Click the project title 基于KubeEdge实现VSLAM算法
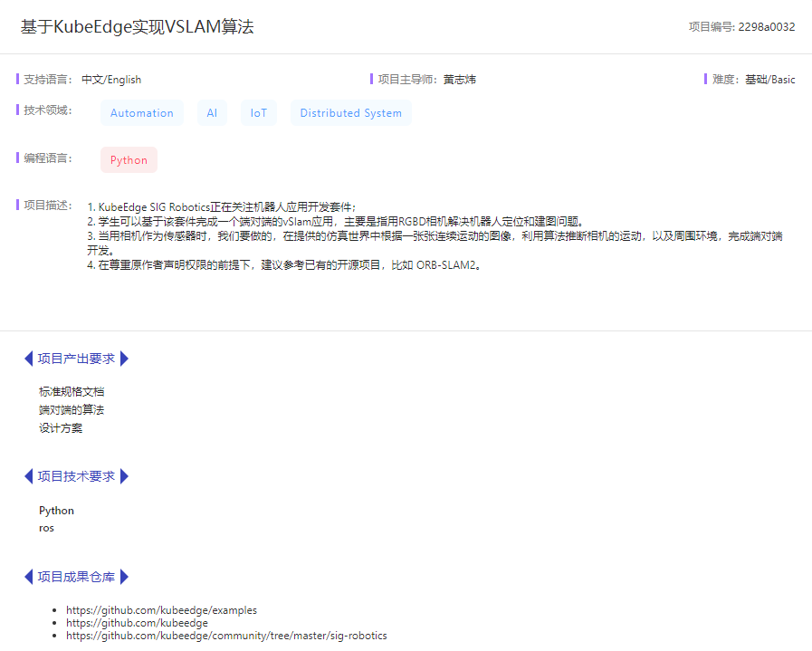This screenshot has height=651, width=812. pos(138,27)
